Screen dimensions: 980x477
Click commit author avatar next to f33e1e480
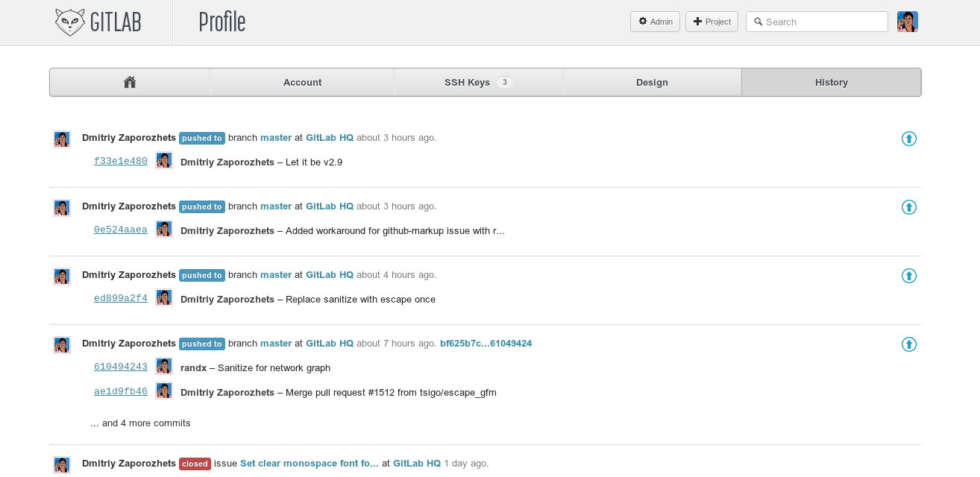tap(164, 161)
